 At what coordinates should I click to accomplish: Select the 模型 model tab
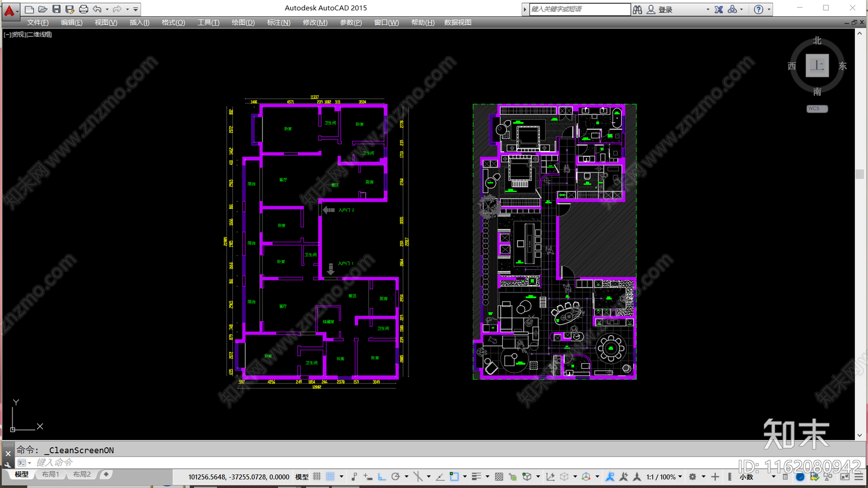point(22,474)
